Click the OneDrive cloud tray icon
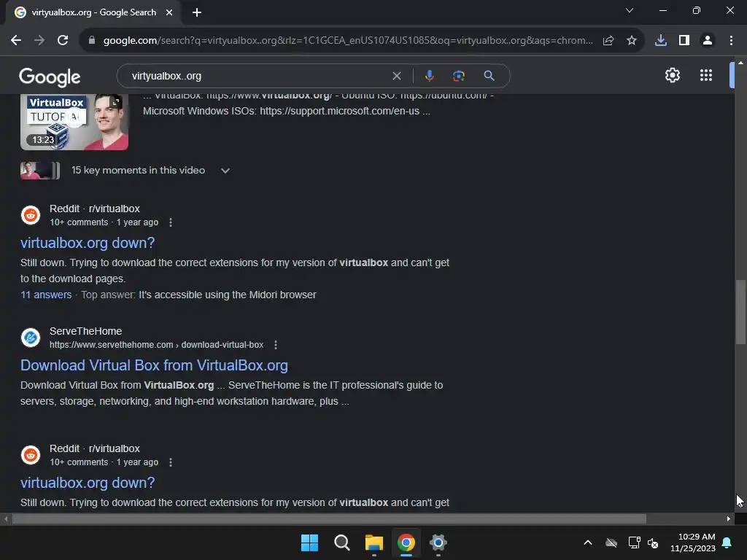The height and width of the screenshot is (560, 747). pos(611,542)
